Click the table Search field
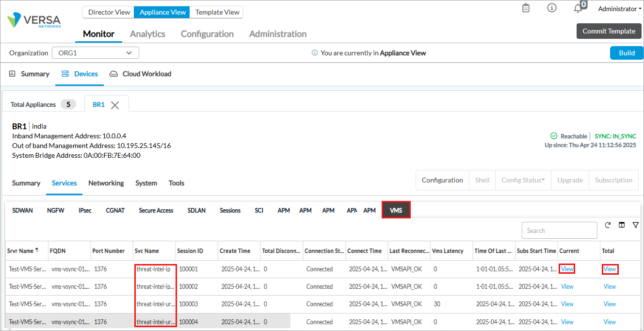The width and height of the screenshot is (644, 331). point(559,231)
